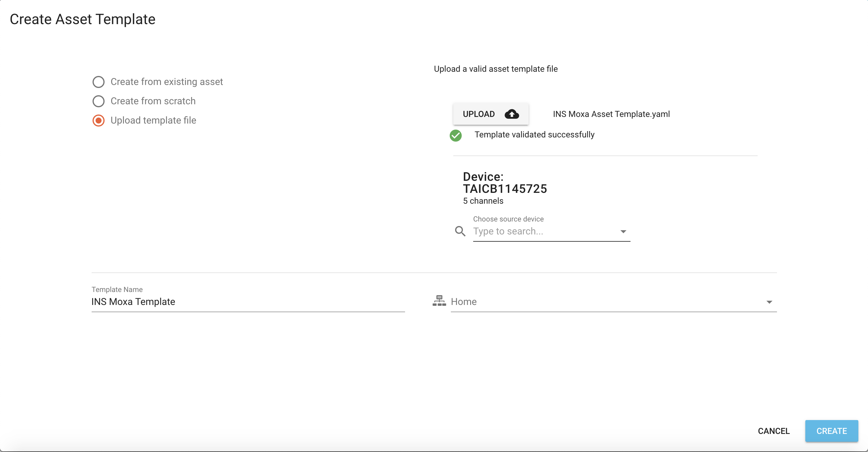
Task: Click the Upload a valid asset template file text
Action: point(496,69)
